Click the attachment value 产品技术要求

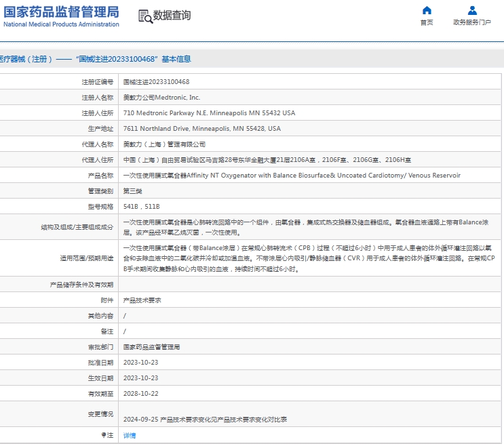coord(142,300)
